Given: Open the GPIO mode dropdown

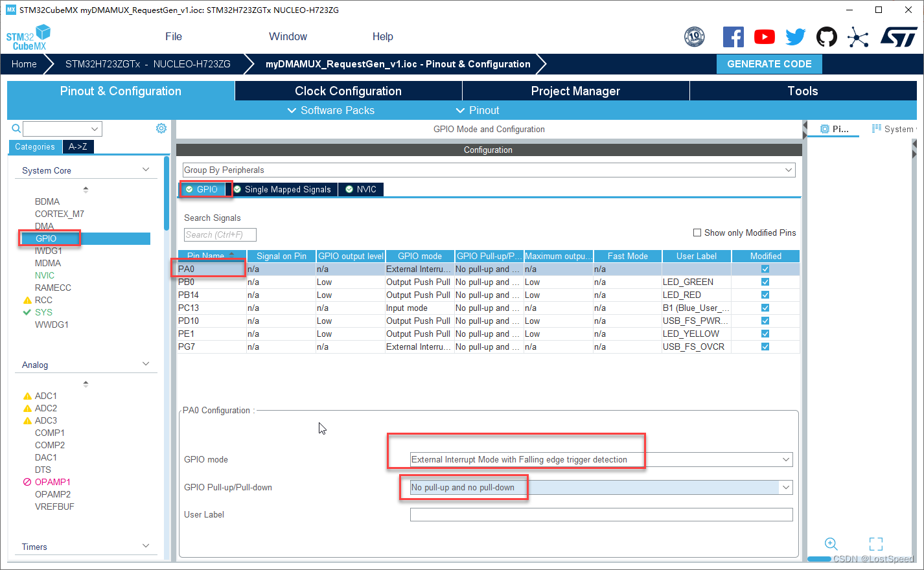Looking at the screenshot, I should click(601, 459).
